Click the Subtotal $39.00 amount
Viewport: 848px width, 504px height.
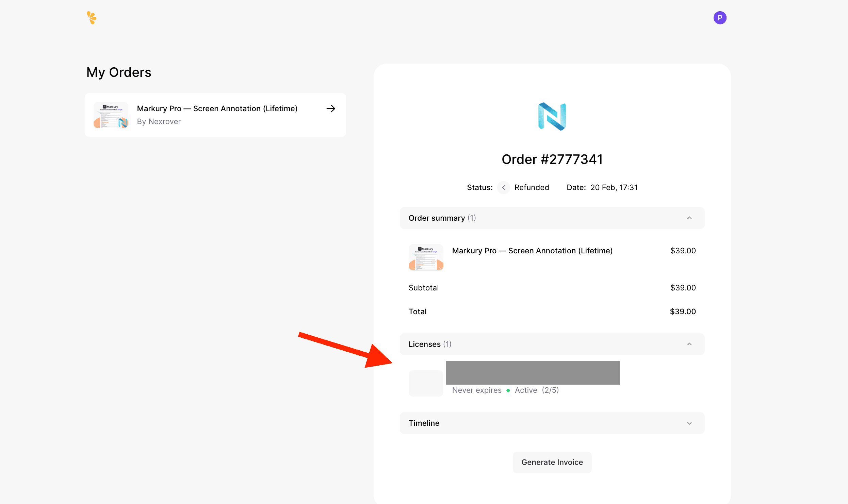[683, 288]
